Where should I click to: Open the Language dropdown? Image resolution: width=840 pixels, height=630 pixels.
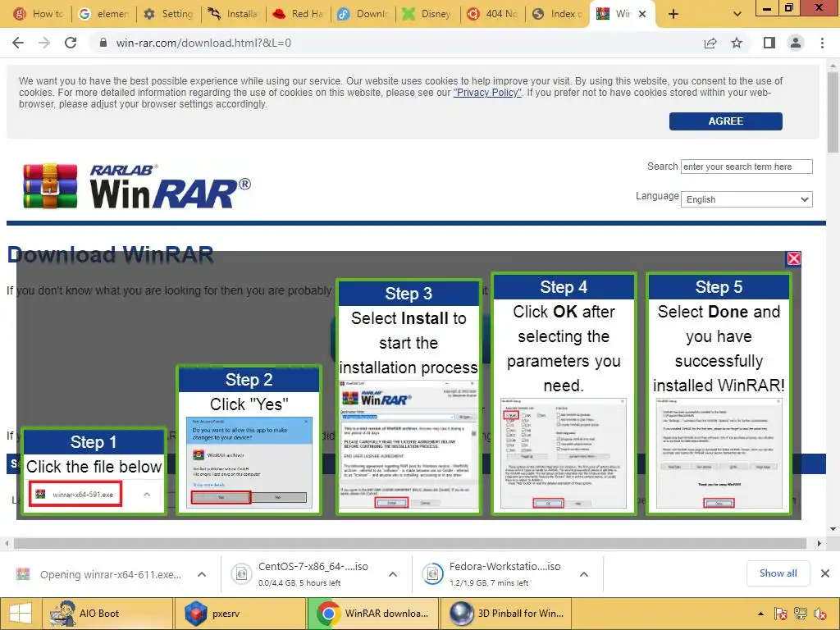pos(746,199)
